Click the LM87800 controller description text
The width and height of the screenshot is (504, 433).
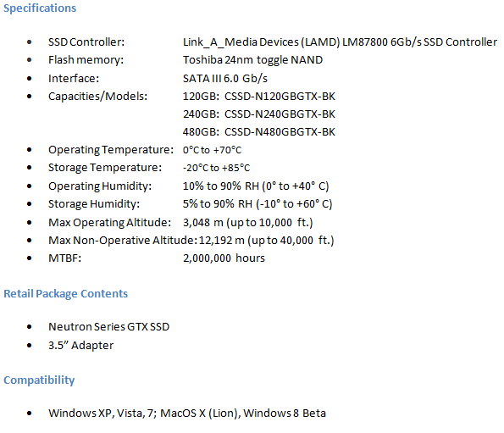[340, 42]
